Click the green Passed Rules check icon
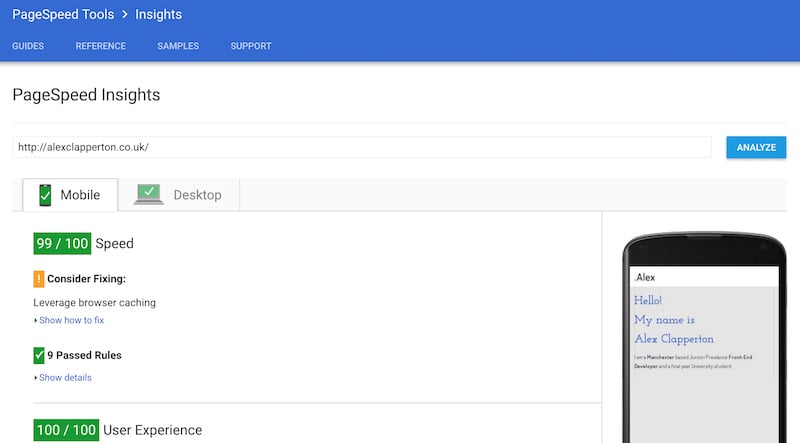800x443 pixels. tap(39, 355)
